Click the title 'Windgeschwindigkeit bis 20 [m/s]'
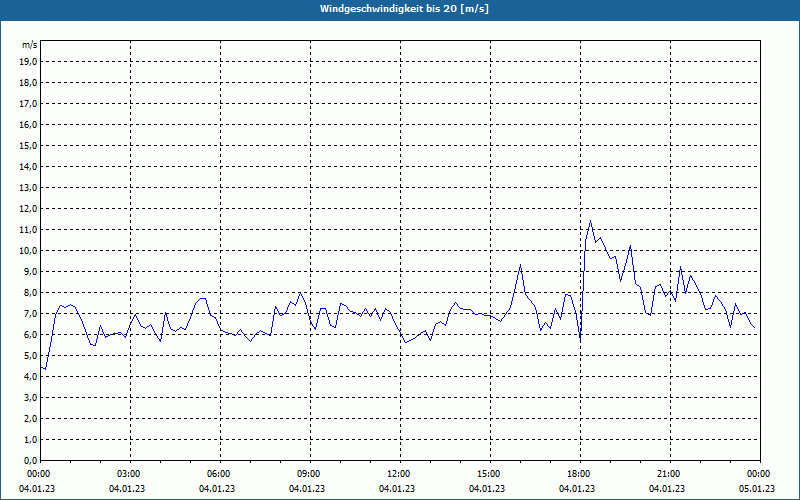The width and height of the screenshot is (800, 500). pos(404,9)
